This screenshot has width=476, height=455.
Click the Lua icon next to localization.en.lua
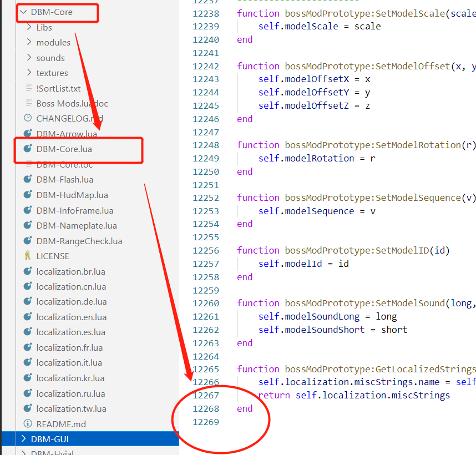[x=28, y=317]
